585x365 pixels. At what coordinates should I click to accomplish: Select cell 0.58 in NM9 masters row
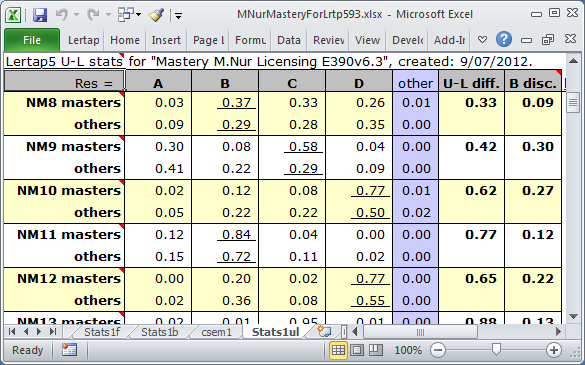[292, 147]
